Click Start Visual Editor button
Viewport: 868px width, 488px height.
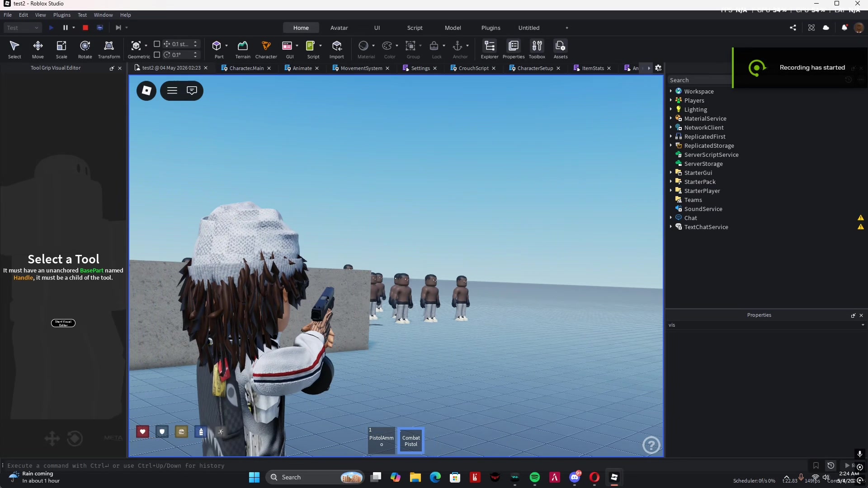coord(63,323)
